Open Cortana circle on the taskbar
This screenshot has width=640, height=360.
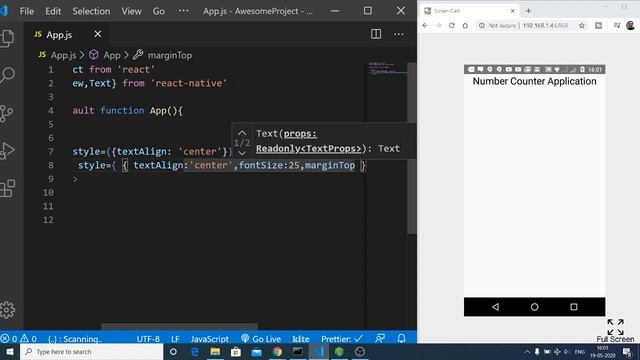[173, 351]
